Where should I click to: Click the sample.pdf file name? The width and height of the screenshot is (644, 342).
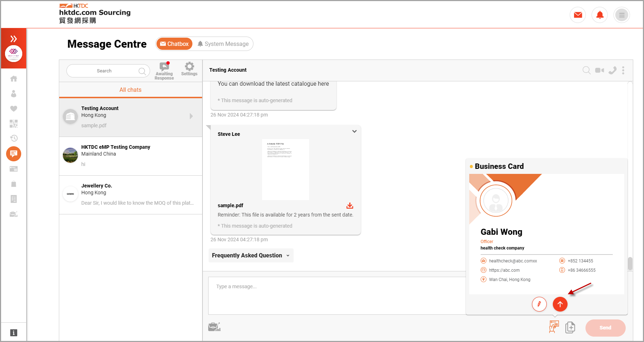pos(230,205)
